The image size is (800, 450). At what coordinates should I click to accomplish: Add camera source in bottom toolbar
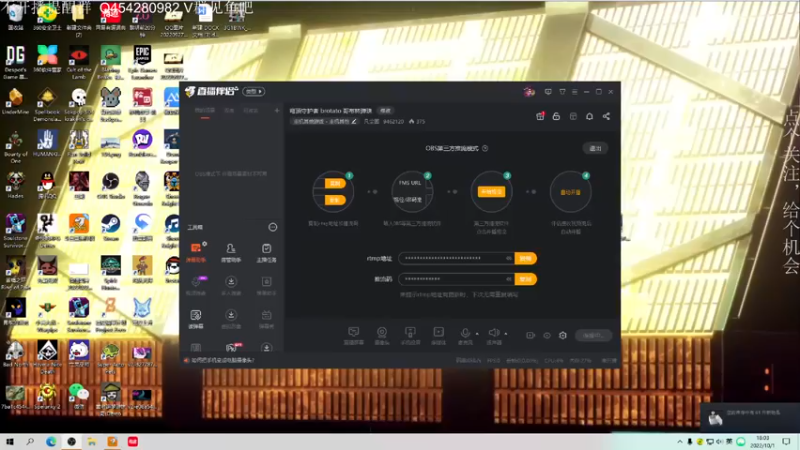click(382, 335)
